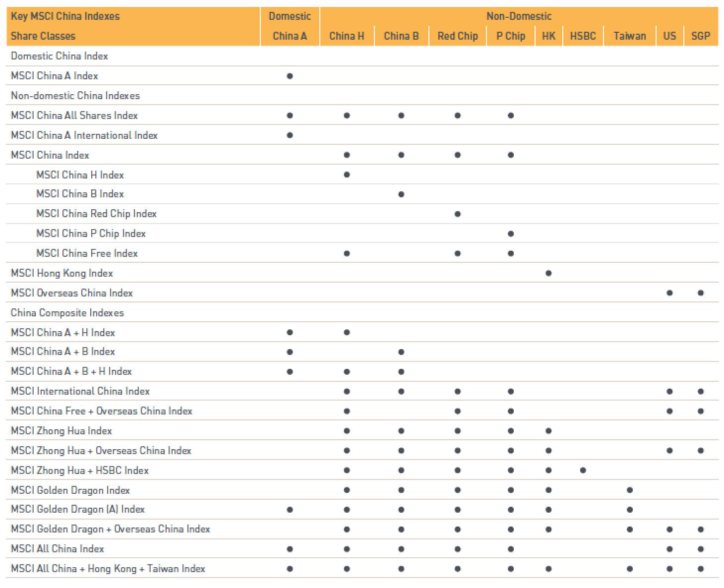Select the 'P Chip' column header
Image resolution: width=724 pixels, height=588 pixels.
(x=511, y=36)
